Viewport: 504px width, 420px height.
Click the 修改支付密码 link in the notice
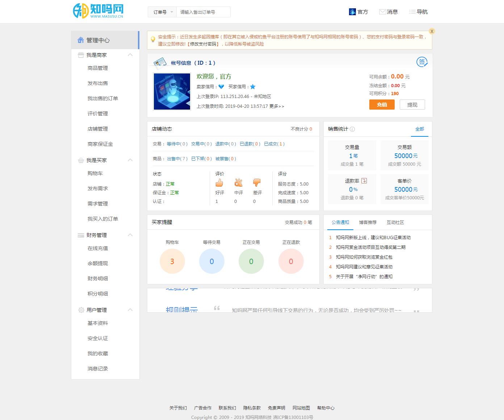click(x=204, y=44)
